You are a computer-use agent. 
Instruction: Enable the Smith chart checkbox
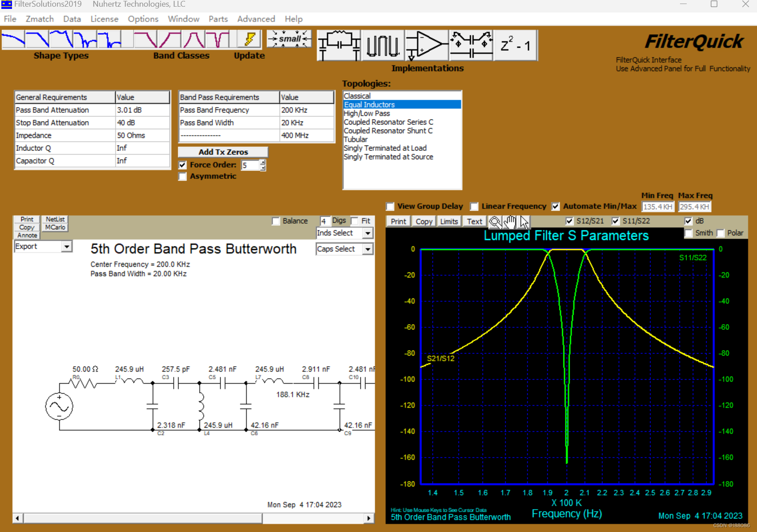pyautogui.click(x=688, y=233)
